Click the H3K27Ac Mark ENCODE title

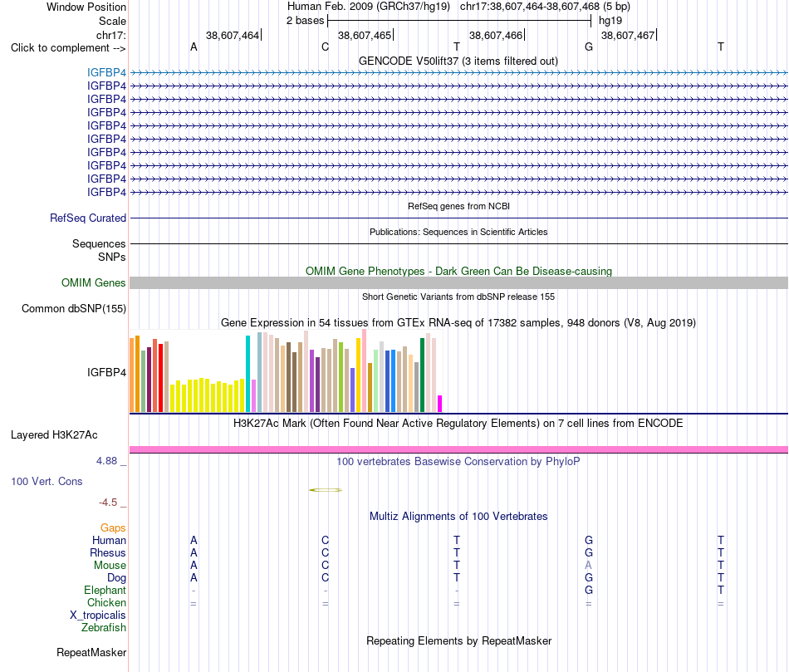(458, 424)
